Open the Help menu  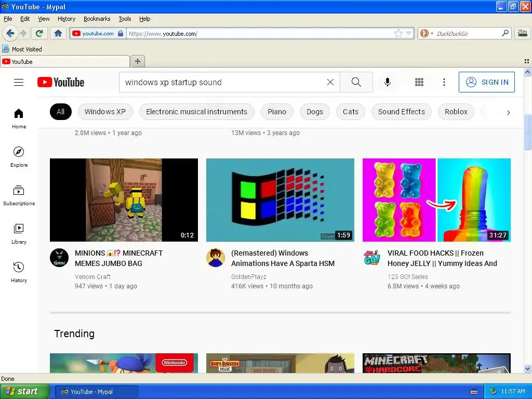point(144,19)
